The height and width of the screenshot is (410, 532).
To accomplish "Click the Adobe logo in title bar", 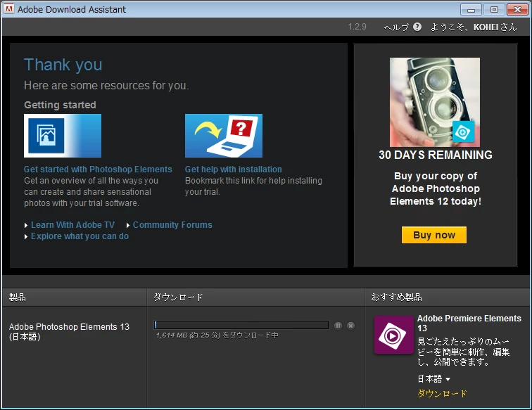I will coord(9,9).
